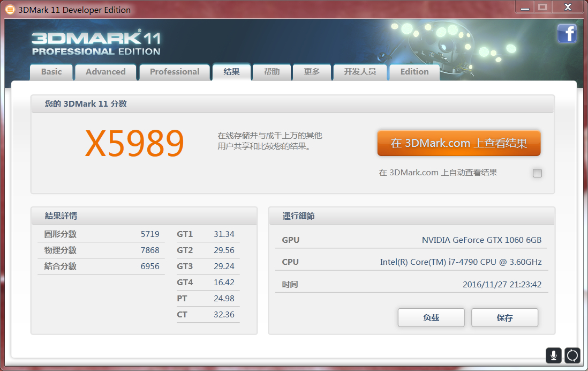Screen dimensions: 588x371
Task: Click the GT2 value 29.56
Action: click(x=224, y=250)
